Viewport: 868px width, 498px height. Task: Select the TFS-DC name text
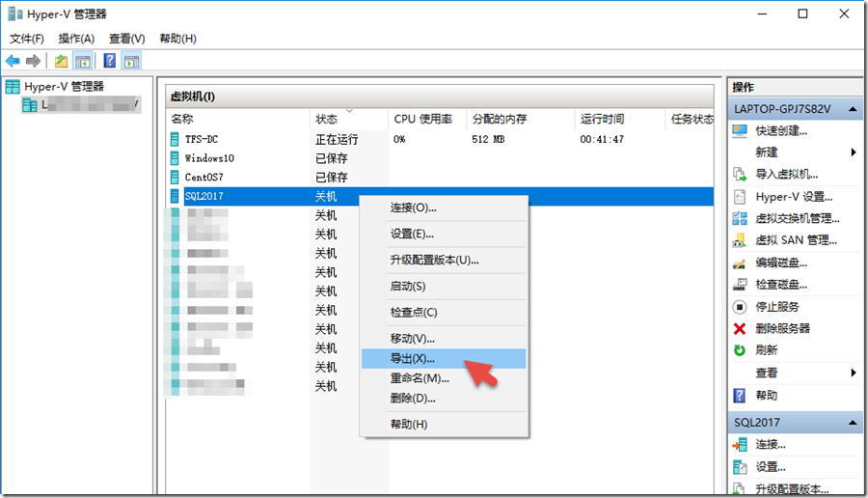pos(202,139)
